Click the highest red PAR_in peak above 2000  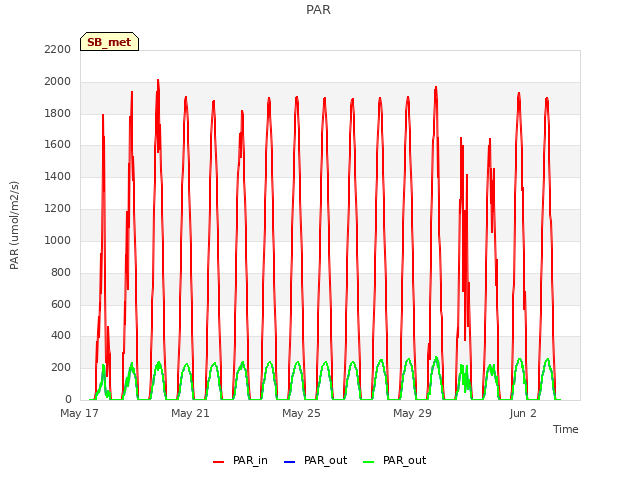coord(158,80)
